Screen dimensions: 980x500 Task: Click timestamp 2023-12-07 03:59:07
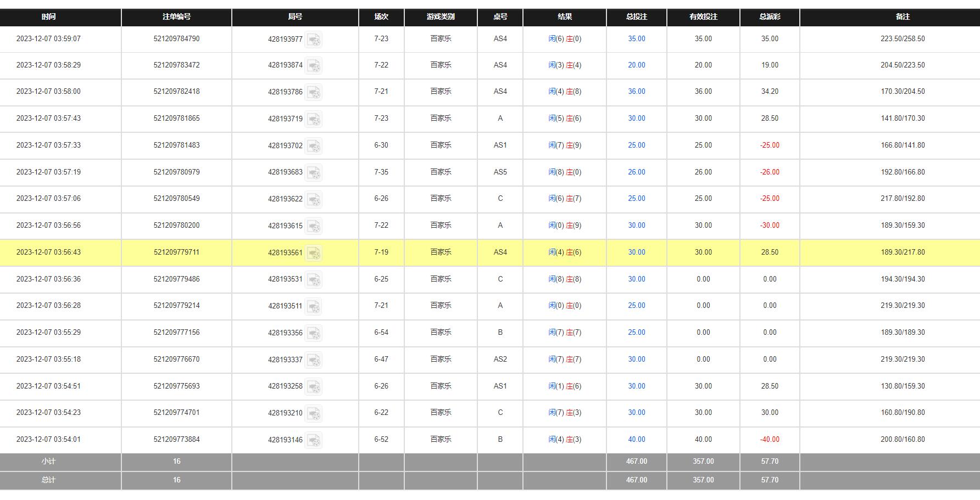click(48, 39)
